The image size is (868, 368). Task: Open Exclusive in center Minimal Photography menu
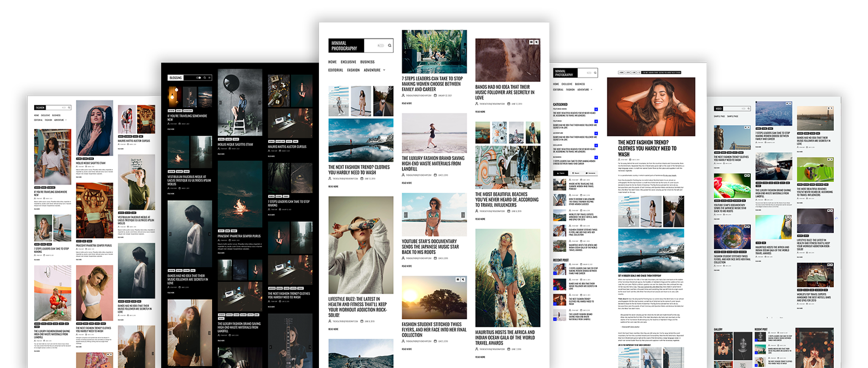(x=348, y=62)
